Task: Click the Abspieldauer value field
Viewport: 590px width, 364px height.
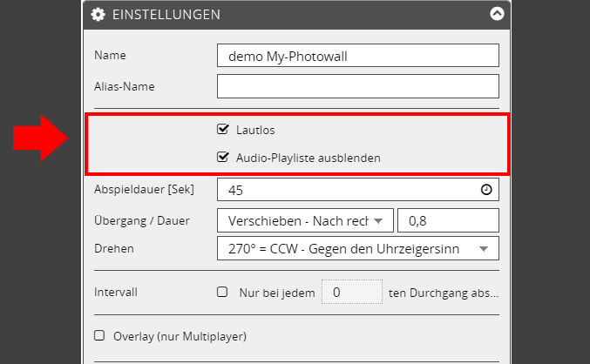Action: (349, 189)
